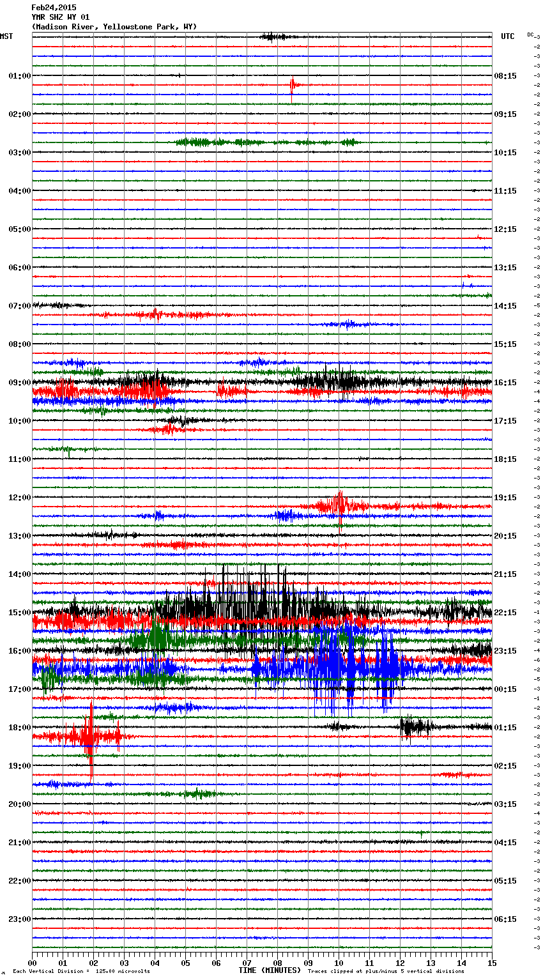Select the 19:00 MST row label

click(x=20, y=765)
